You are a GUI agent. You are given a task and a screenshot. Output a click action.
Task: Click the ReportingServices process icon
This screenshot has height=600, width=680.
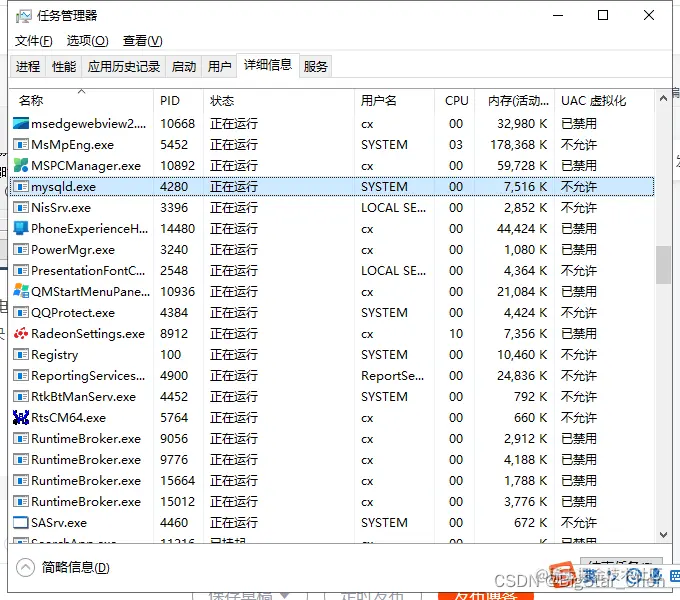(x=21, y=375)
